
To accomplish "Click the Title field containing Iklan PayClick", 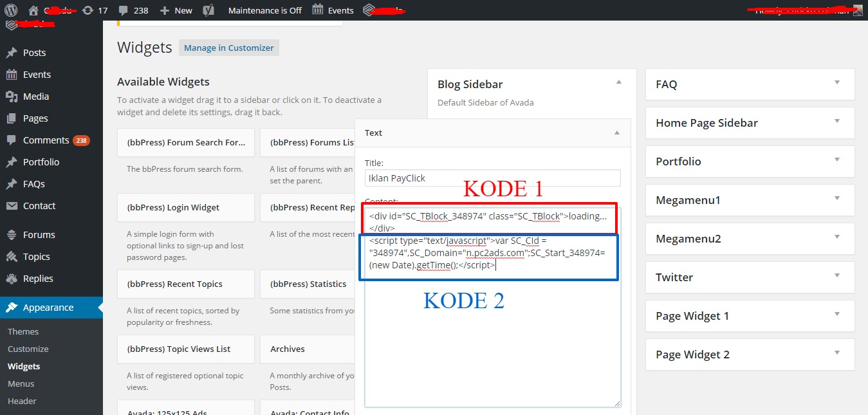I will (493, 178).
